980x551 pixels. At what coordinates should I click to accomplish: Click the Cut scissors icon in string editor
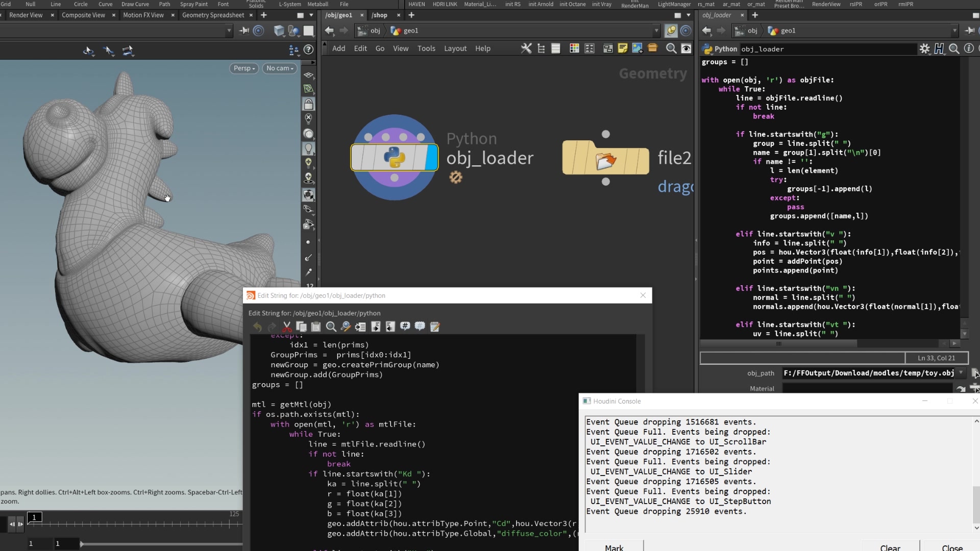coord(287,327)
